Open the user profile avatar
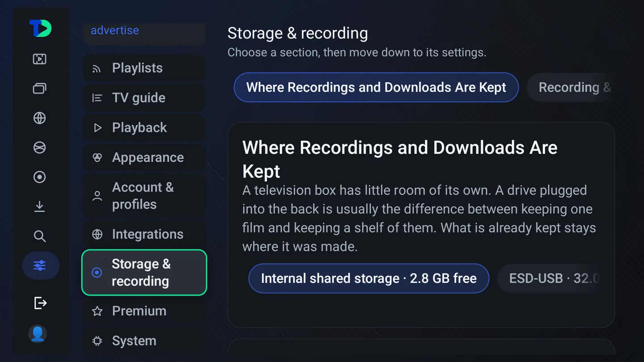 tap(38, 334)
